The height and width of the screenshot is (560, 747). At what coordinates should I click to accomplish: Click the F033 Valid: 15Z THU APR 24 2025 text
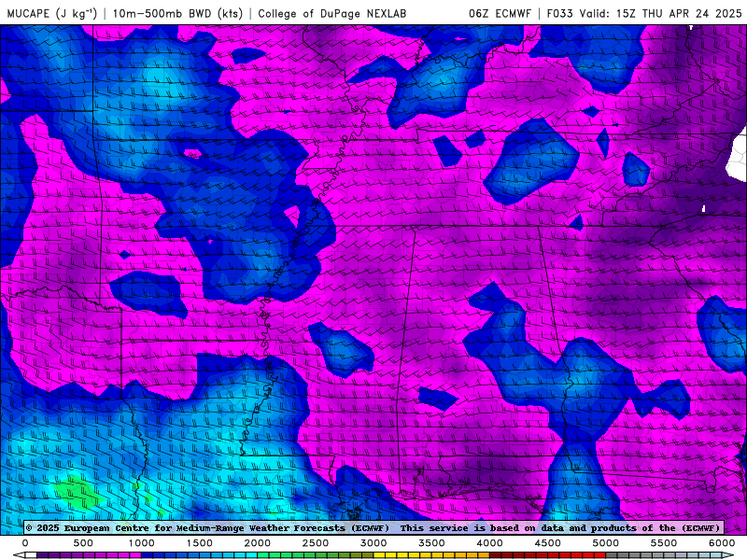(x=644, y=13)
